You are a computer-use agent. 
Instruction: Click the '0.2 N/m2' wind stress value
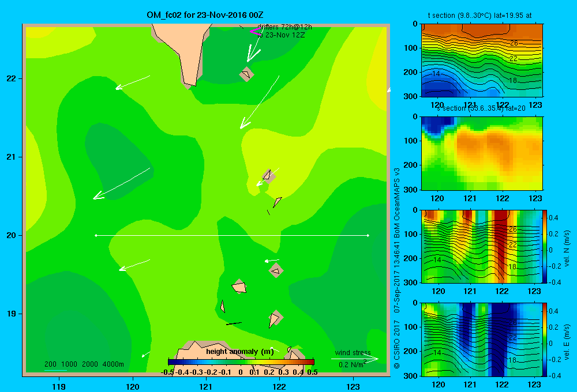[x=352, y=364]
